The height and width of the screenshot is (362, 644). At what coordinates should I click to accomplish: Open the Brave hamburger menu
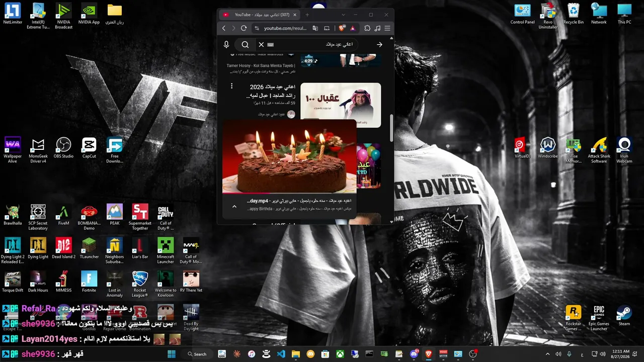pyautogui.click(x=387, y=28)
